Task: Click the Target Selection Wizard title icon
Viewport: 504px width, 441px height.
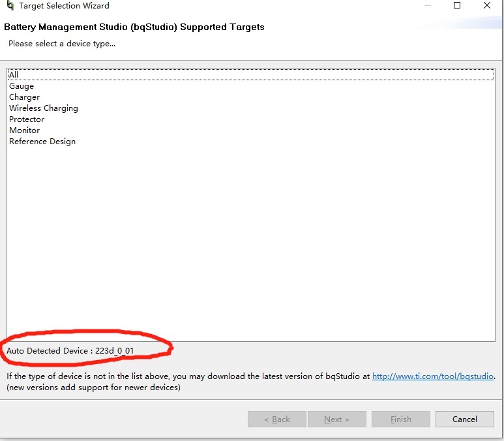Action: pyautogui.click(x=10, y=5)
